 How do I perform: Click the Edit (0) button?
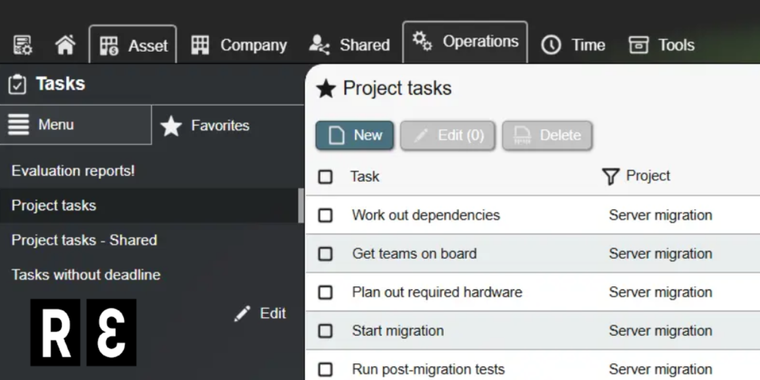click(447, 135)
